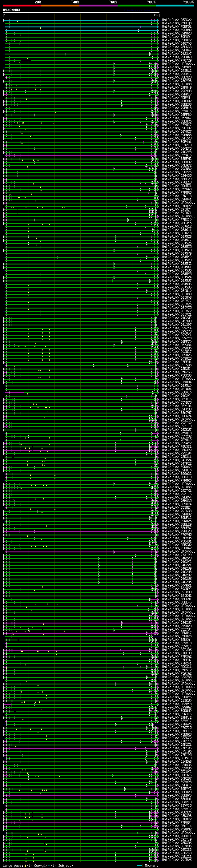Select the UniRef100_A7NT13 label
Screen dimensions: 197x868
tap(177, 196)
